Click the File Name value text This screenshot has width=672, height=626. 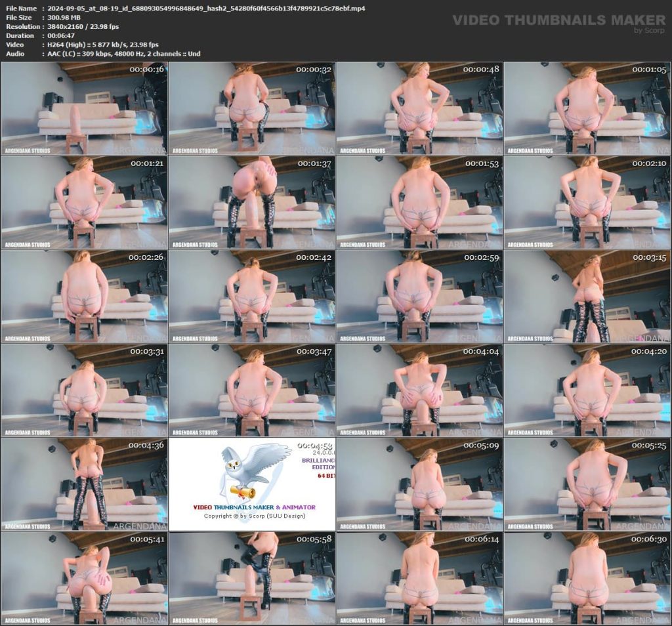click(206, 9)
